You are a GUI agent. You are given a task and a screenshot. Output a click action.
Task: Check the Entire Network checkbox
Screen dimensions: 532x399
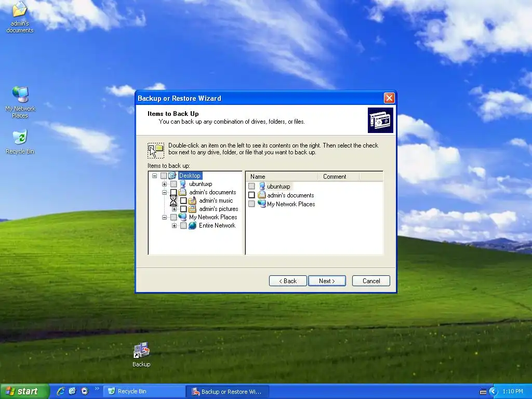183,225
